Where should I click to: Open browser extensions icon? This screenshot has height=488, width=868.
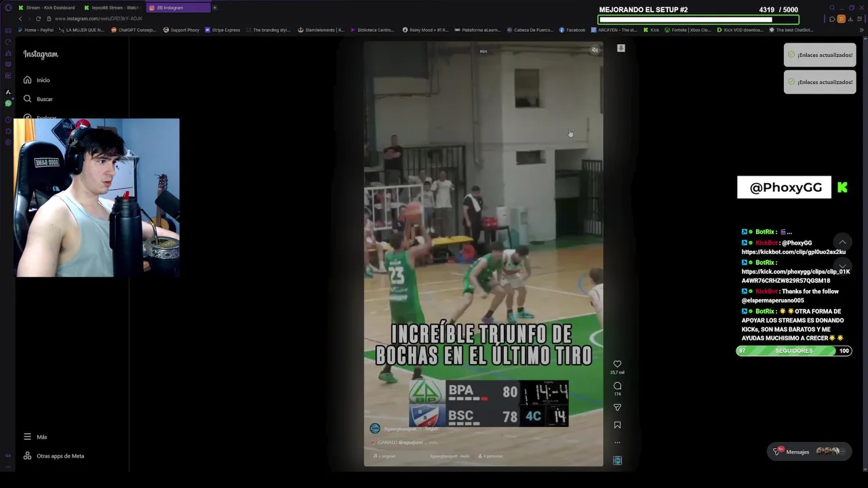(832, 18)
